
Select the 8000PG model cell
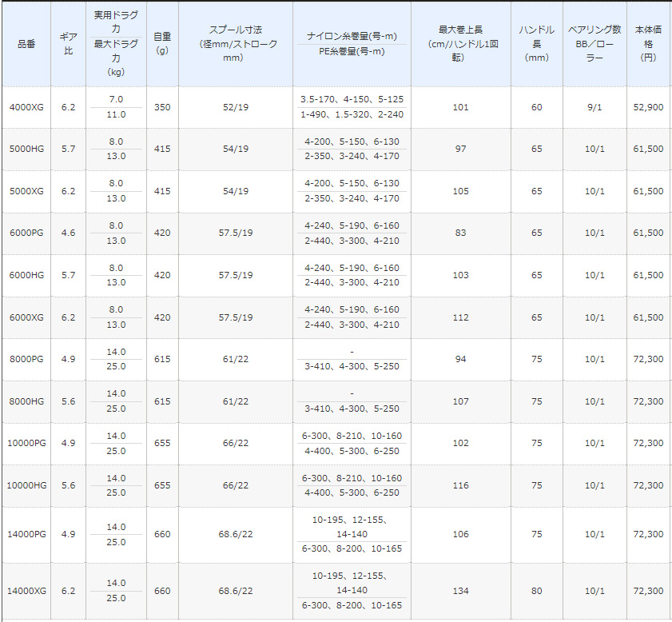26,359
